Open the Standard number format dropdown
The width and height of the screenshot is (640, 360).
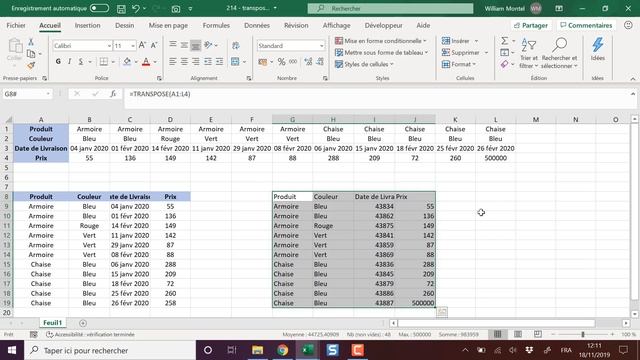[x=322, y=46]
